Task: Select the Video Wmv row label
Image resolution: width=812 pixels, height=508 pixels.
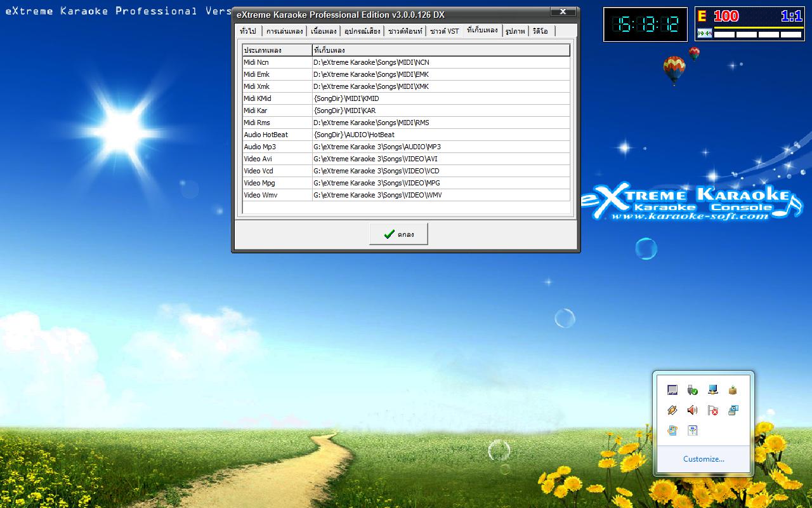Action: (277, 195)
